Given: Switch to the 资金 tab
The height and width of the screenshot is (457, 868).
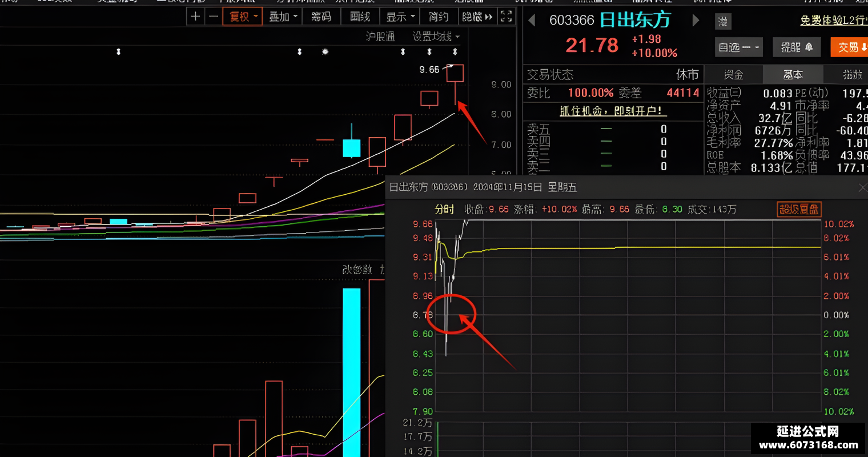Looking at the screenshot, I should [x=733, y=75].
